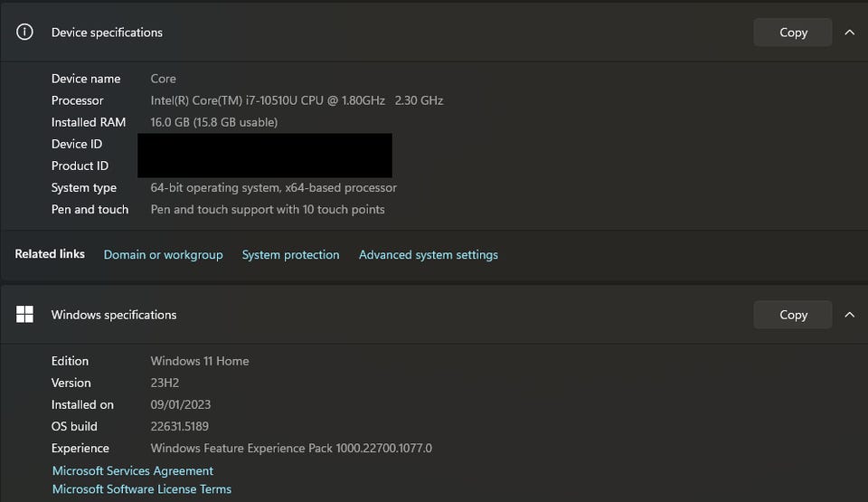Click the 16.0 GB installed RAM value
Image resolution: width=868 pixels, height=502 pixels.
(213, 122)
